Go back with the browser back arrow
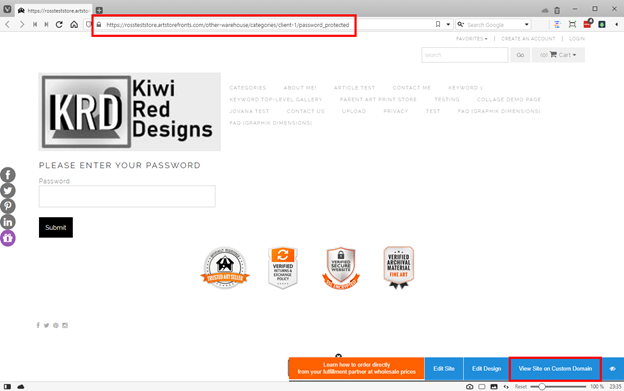This screenshot has height=391, width=624. click(x=7, y=25)
